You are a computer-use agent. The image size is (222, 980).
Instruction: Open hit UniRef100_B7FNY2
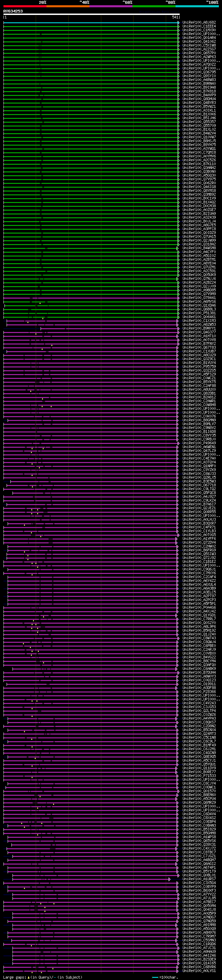click(199, 343)
